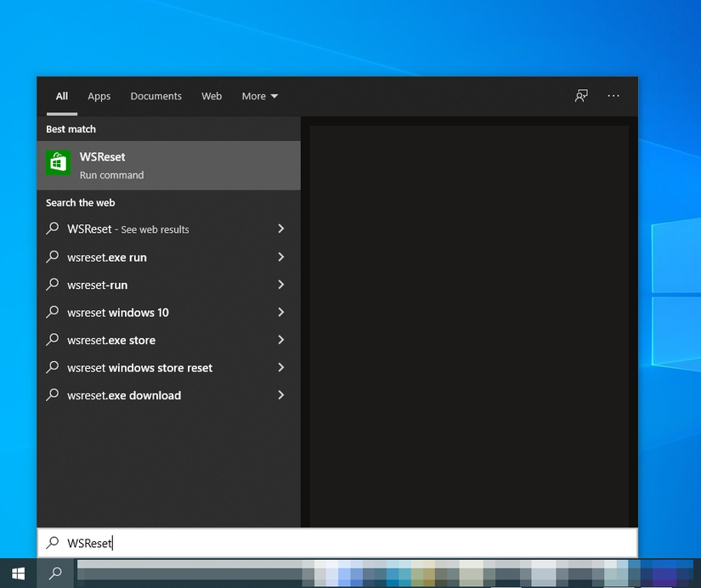Image resolution: width=701 pixels, height=588 pixels.
Task: Click the 'Run command' subtitle text
Action: [112, 175]
